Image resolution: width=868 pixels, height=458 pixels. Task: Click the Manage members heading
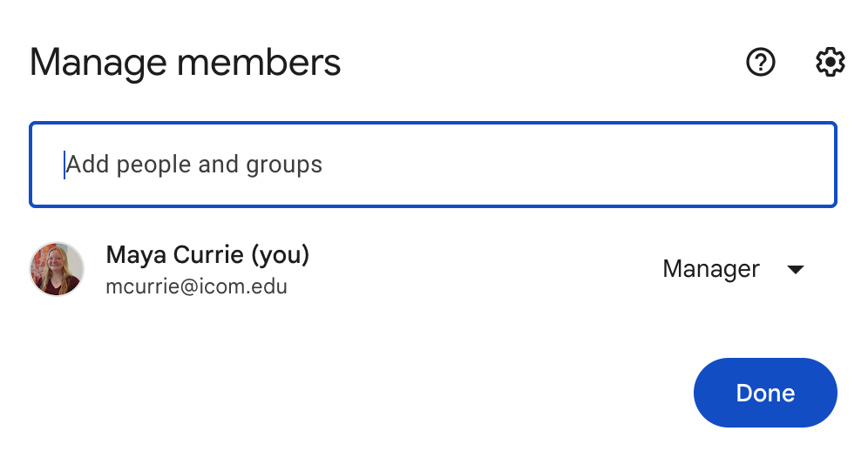185,63
